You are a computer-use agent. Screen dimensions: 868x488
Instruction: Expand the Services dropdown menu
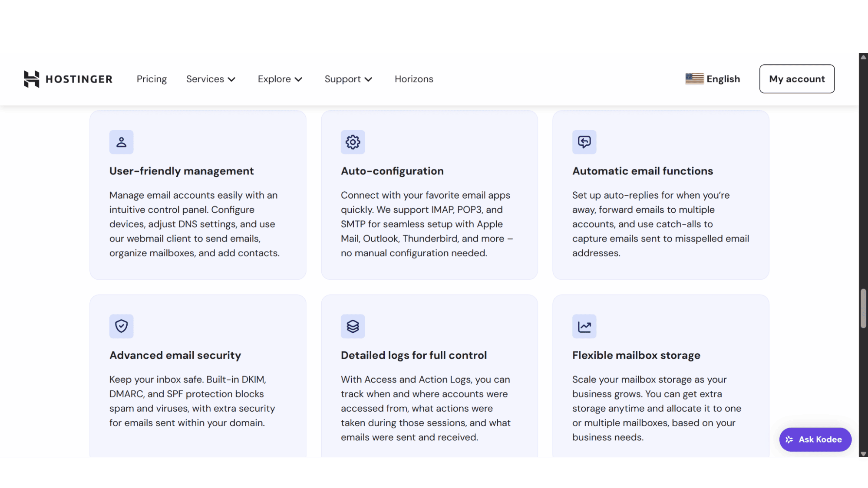[211, 79]
